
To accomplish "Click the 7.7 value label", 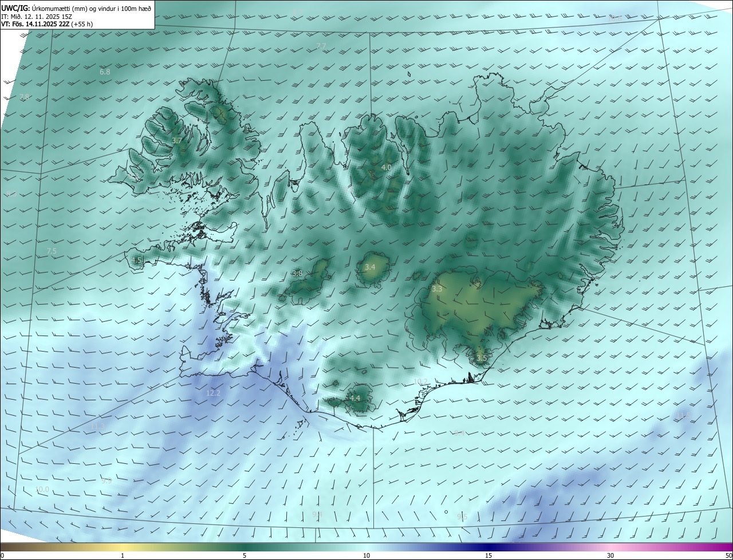I will 321,46.
